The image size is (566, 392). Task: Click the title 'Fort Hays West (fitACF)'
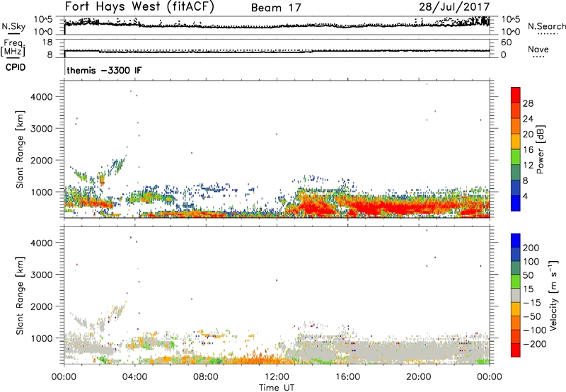(139, 7)
